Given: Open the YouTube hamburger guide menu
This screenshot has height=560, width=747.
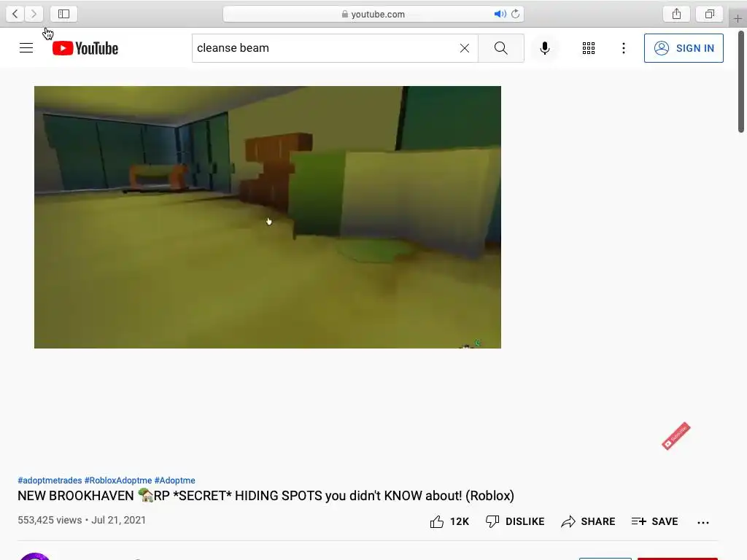Looking at the screenshot, I should [26, 48].
